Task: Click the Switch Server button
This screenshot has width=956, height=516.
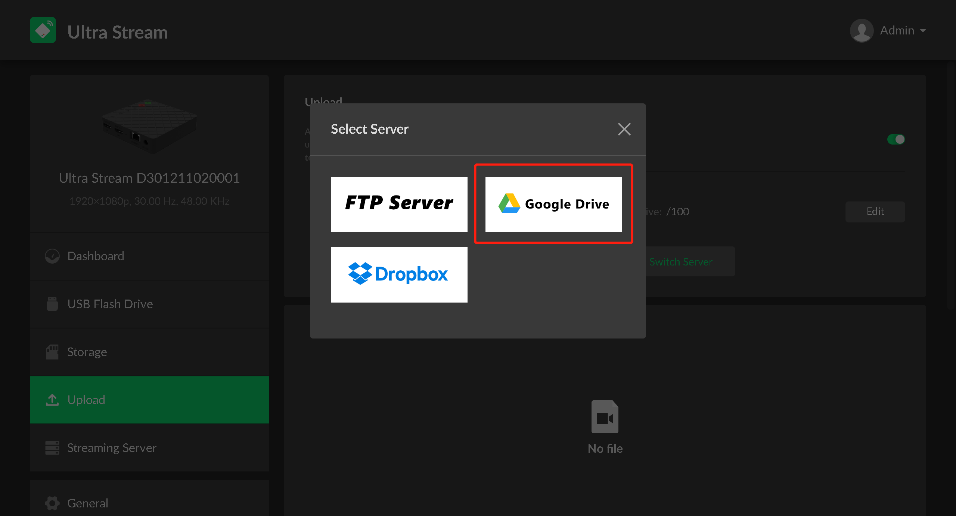Action: click(681, 262)
